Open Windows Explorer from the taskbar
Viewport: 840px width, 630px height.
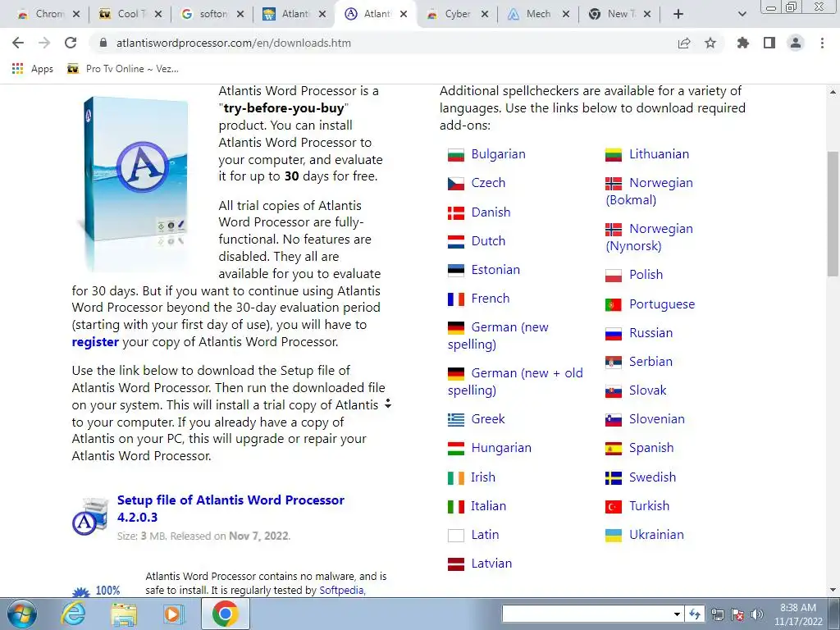(x=125, y=614)
